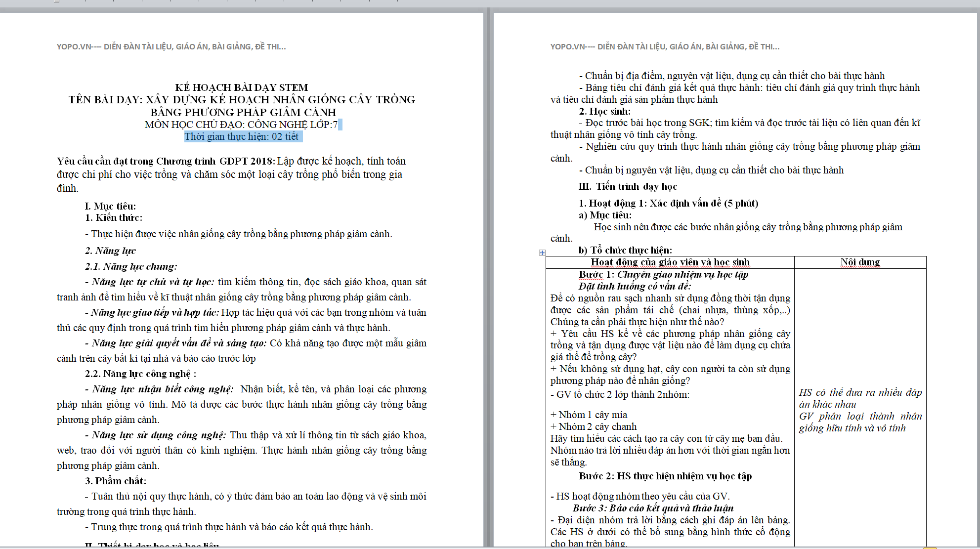Click table header 'Hoạt động của giáo viên và học sinh'
The image size is (980, 549).
[x=670, y=262]
